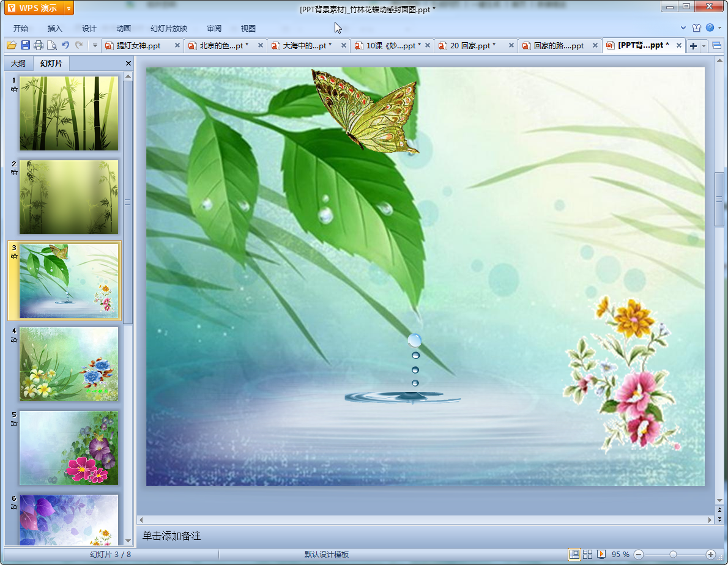Open the skin shirt icon

point(696,28)
